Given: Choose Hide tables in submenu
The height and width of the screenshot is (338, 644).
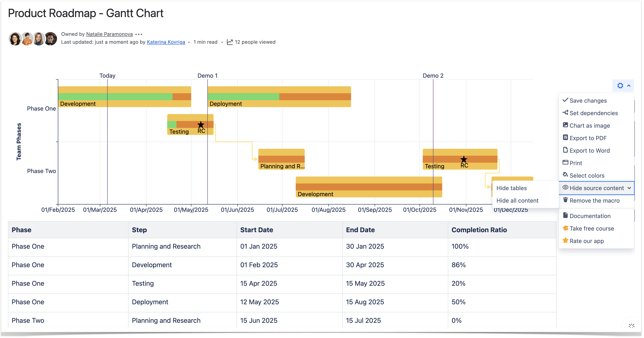Looking at the screenshot, I should tap(511, 188).
